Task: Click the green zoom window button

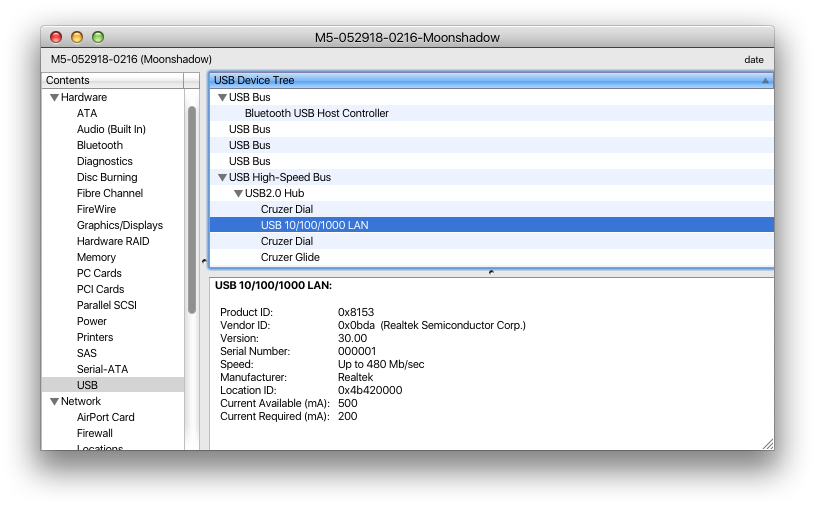Action: [98, 37]
